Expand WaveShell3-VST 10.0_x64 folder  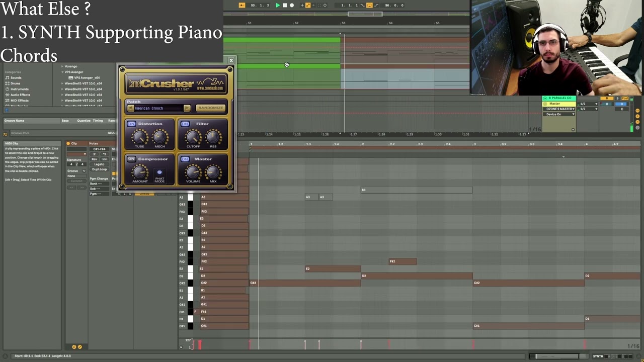(x=63, y=95)
